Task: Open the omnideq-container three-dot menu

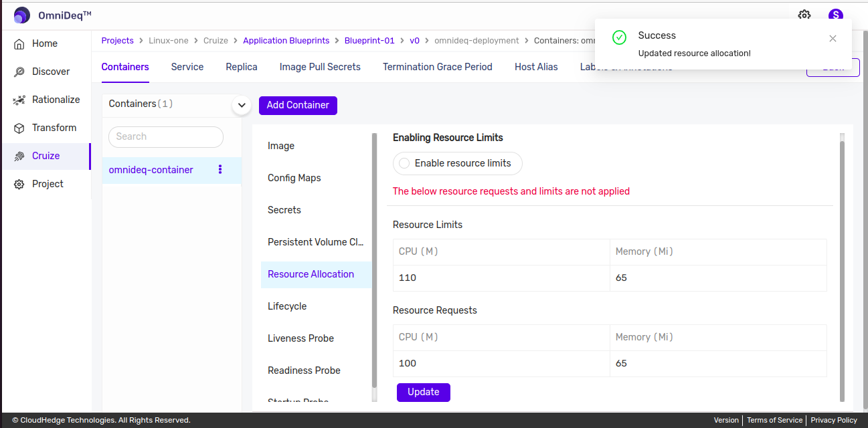Action: [220, 170]
